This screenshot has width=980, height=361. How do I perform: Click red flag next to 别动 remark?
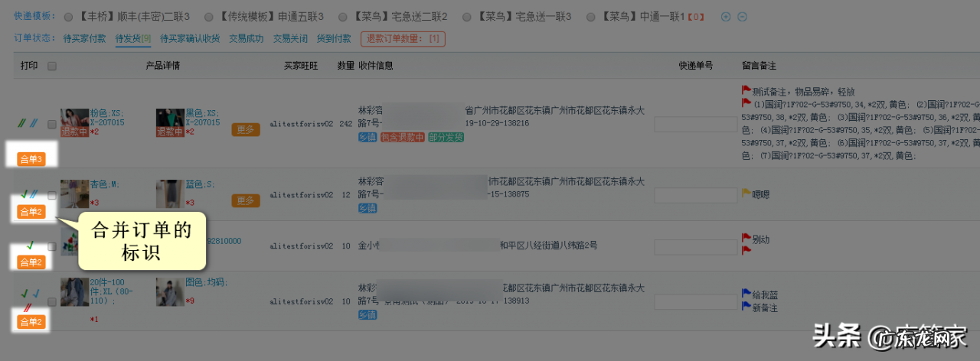[x=746, y=239]
